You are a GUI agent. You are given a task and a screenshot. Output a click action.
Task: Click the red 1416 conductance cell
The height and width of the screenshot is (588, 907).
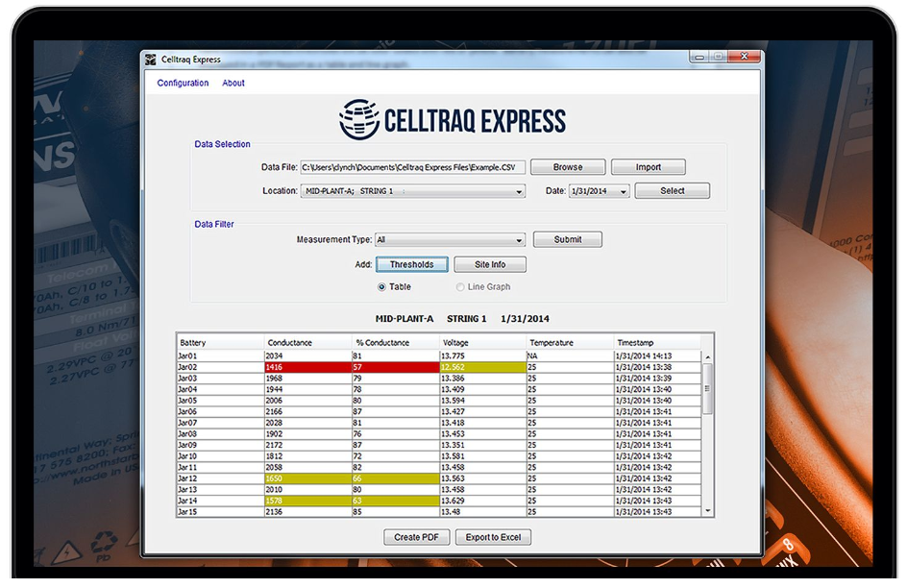pyautogui.click(x=307, y=367)
